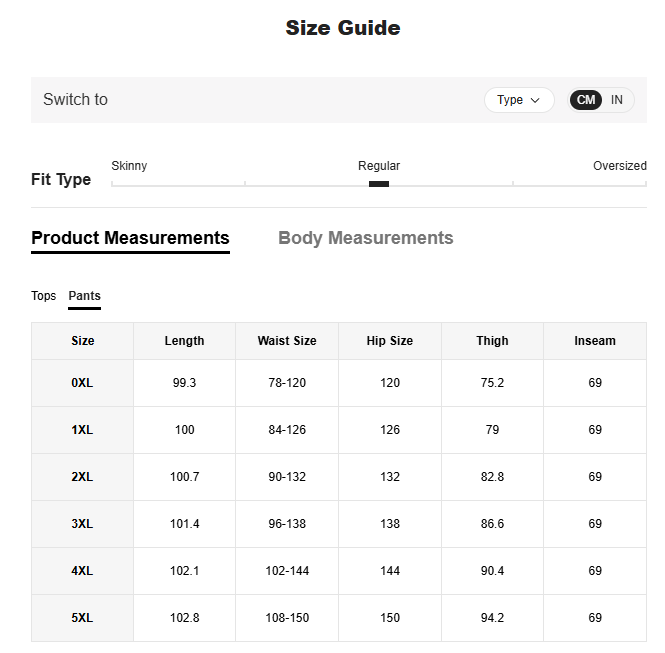This screenshot has height=653, width=665.
Task: Click the Length column header
Action: tap(184, 341)
